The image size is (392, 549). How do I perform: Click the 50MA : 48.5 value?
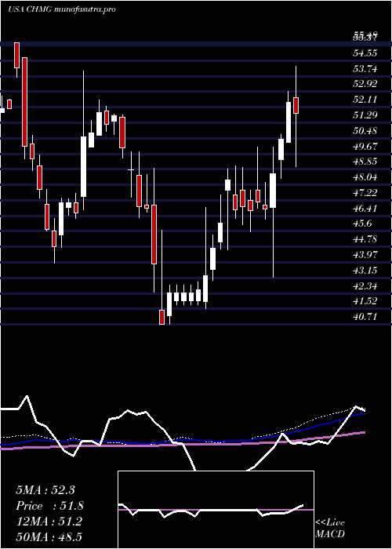[49, 536]
